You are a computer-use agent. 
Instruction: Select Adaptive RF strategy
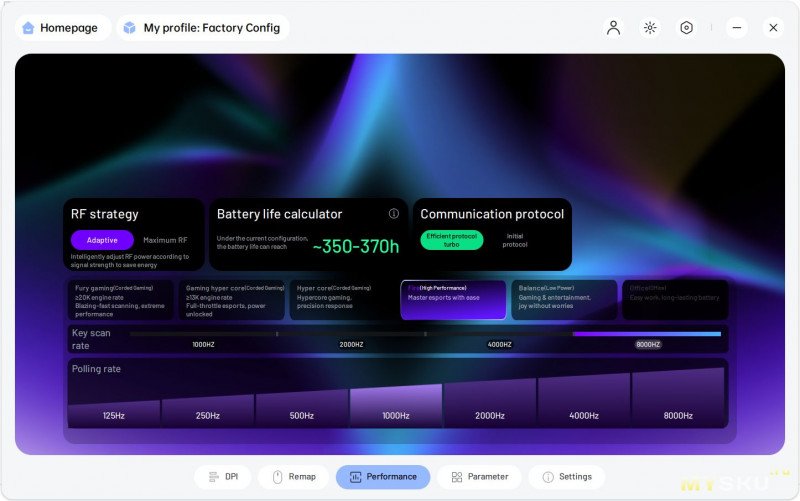coord(102,240)
